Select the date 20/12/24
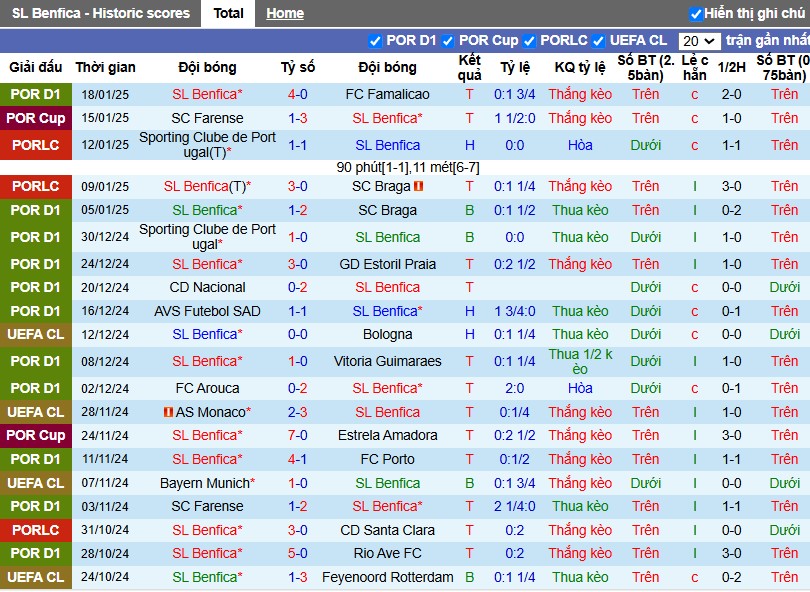The image size is (810, 592). coord(105,287)
